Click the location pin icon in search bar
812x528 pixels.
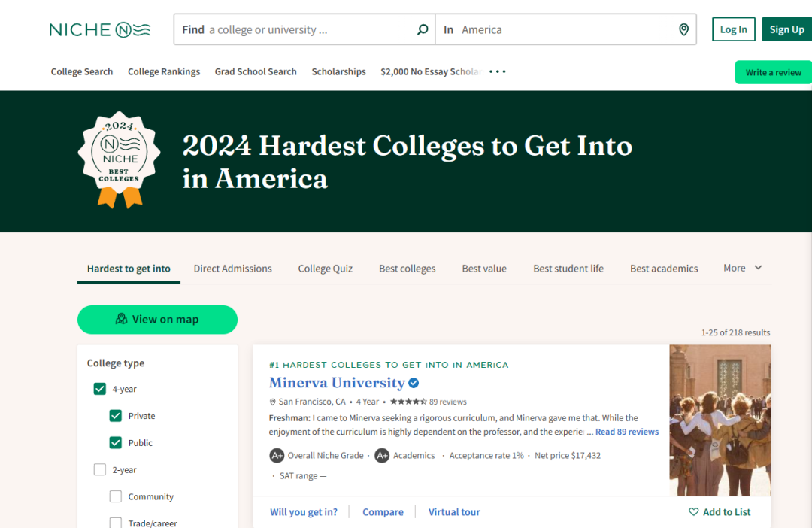coord(683,29)
